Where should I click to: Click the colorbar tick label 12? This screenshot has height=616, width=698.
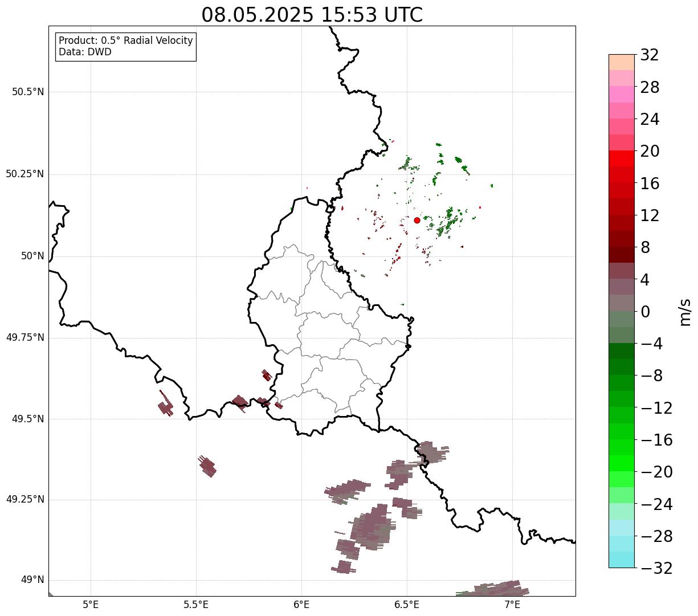tap(650, 216)
